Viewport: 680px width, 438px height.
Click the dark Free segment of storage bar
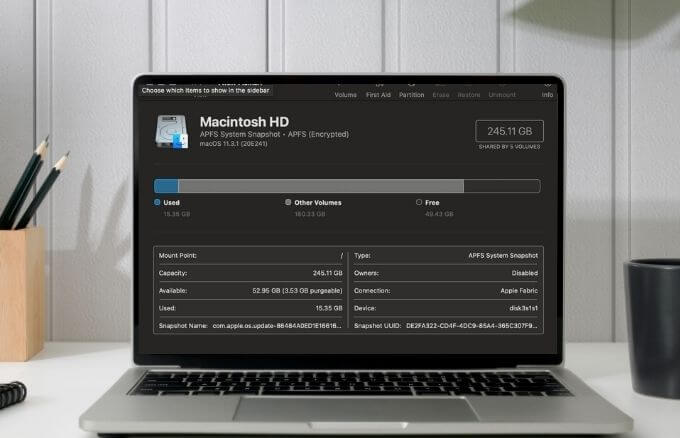(502, 186)
